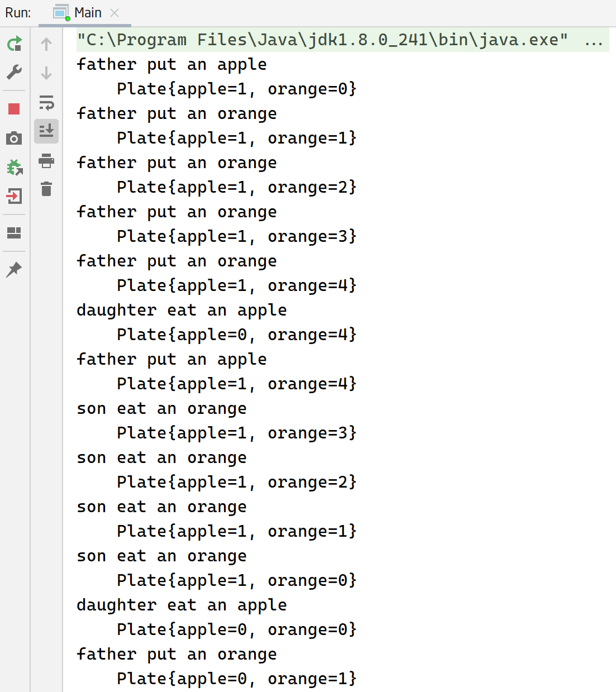Screen dimensions: 616x692
Task: Stop the running process
Action: tap(15, 109)
